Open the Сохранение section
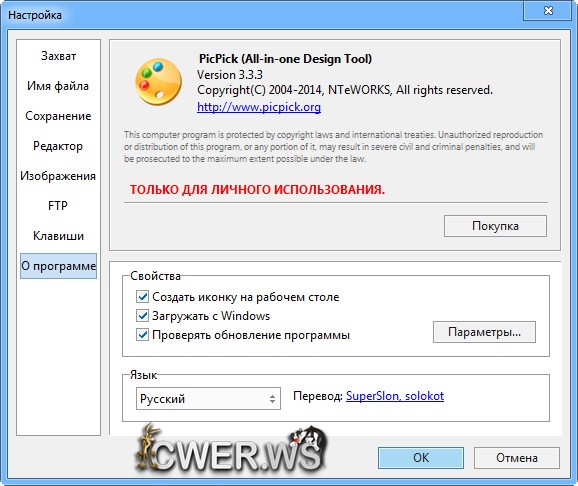 [58, 116]
